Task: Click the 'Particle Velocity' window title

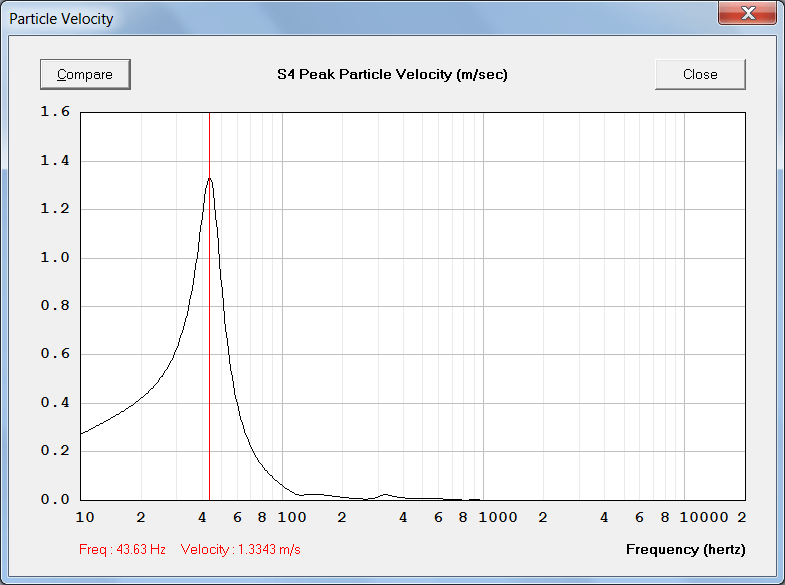Action: (61, 19)
